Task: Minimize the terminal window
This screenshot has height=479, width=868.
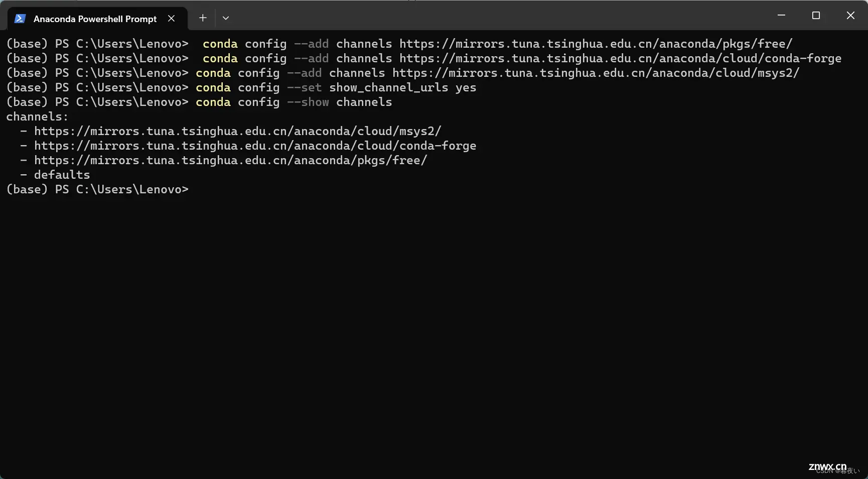Action: point(781,16)
